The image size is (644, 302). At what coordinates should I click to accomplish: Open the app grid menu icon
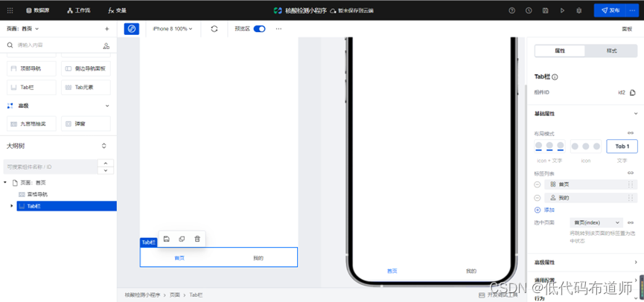pyautogui.click(x=10, y=10)
